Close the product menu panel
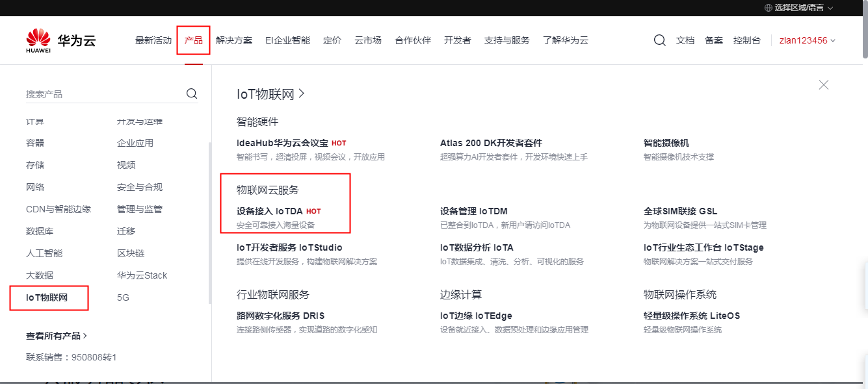Viewport: 868px width, 389px height. [x=824, y=84]
